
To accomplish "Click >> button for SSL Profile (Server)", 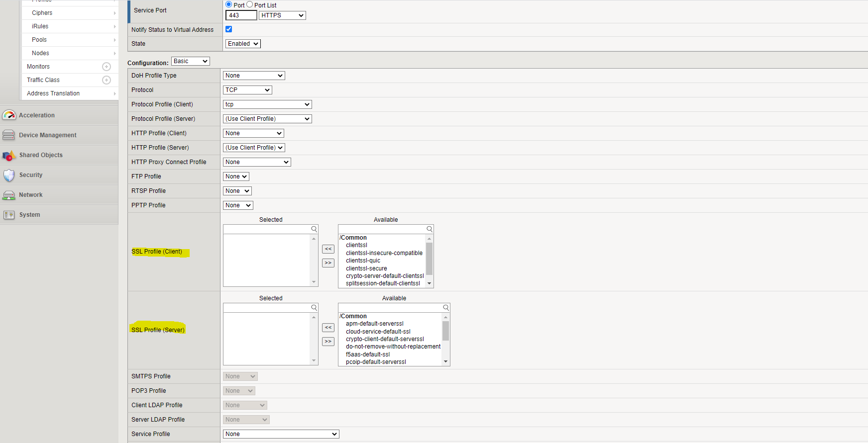I will click(328, 342).
